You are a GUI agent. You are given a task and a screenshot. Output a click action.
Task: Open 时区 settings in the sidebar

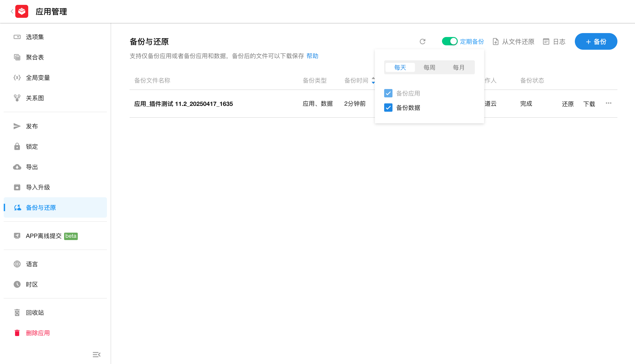pos(55,284)
